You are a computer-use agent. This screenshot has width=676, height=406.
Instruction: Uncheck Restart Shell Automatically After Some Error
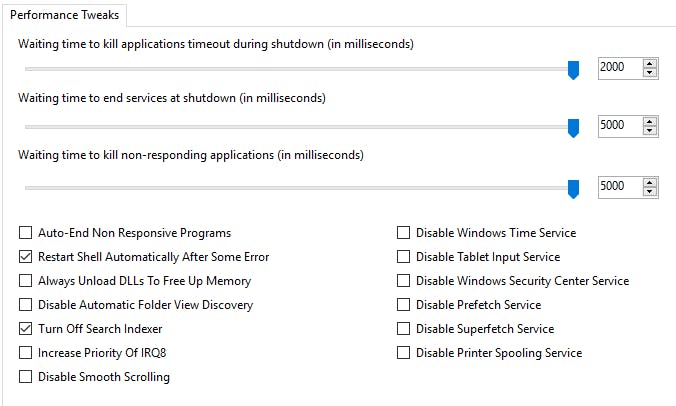[26, 257]
